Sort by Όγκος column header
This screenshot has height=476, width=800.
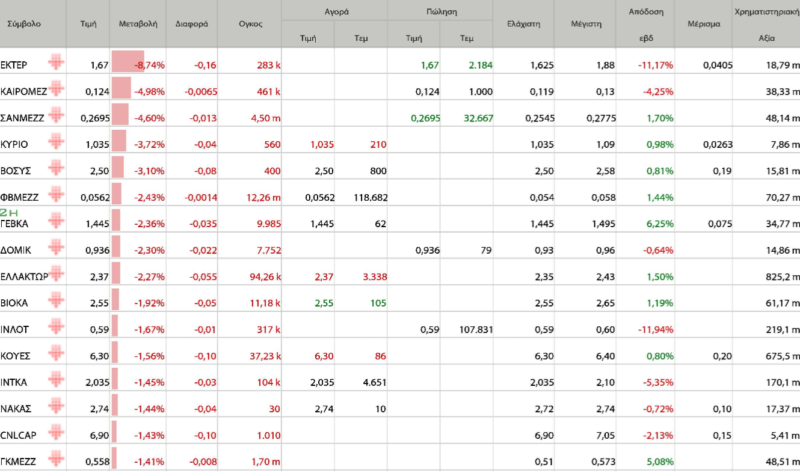tap(251, 24)
